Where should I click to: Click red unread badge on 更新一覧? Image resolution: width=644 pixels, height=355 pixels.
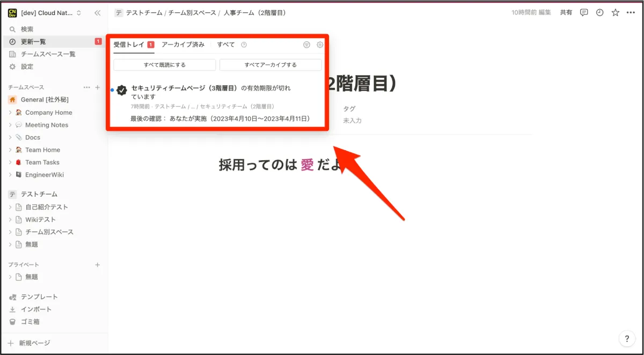pos(98,42)
